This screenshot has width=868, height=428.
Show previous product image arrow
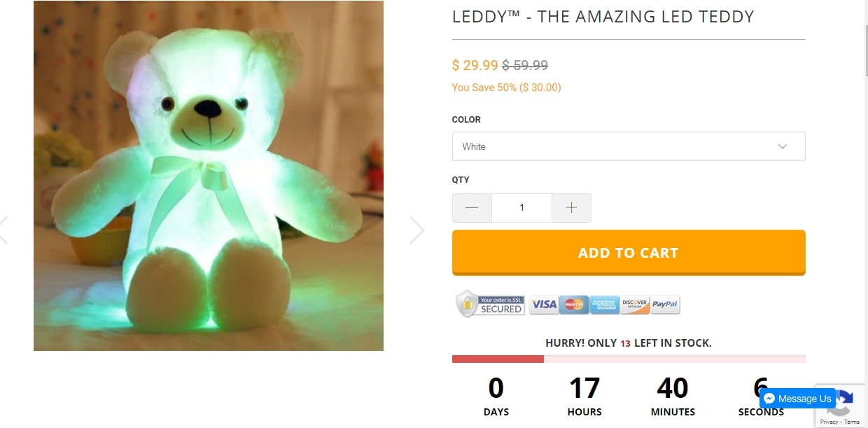3,230
